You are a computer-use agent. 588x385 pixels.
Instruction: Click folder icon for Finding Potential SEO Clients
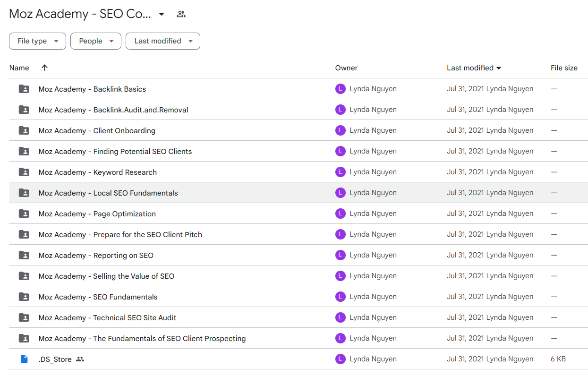click(x=24, y=151)
